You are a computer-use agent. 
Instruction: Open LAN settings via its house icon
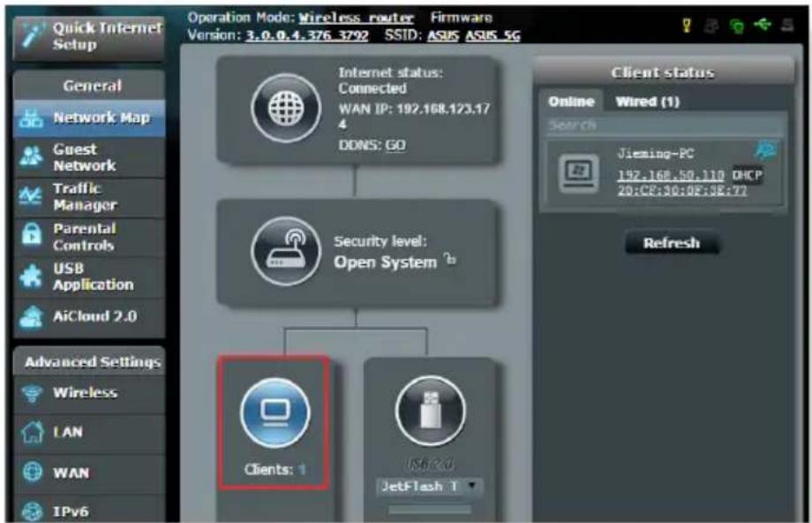pyautogui.click(x=32, y=431)
